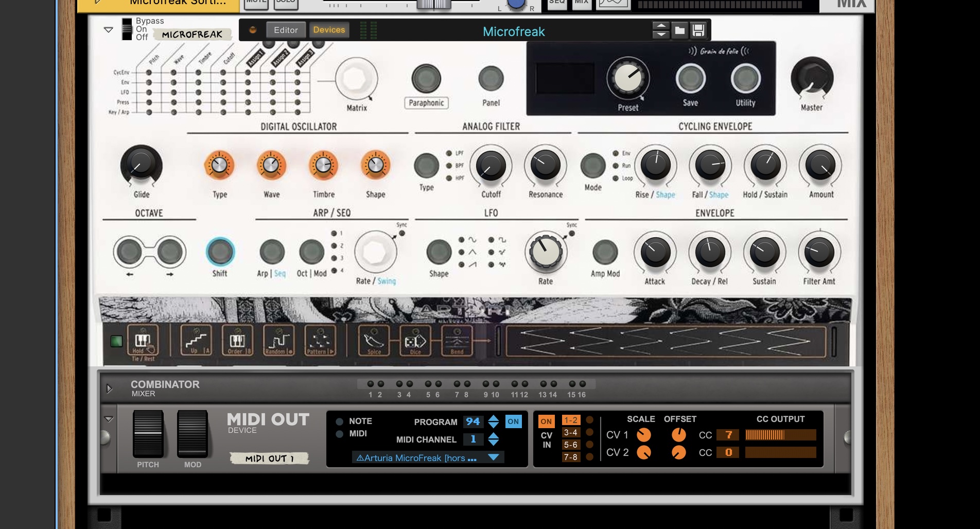Toggle the Shift button
Screen dimensions: 980x529
220,252
